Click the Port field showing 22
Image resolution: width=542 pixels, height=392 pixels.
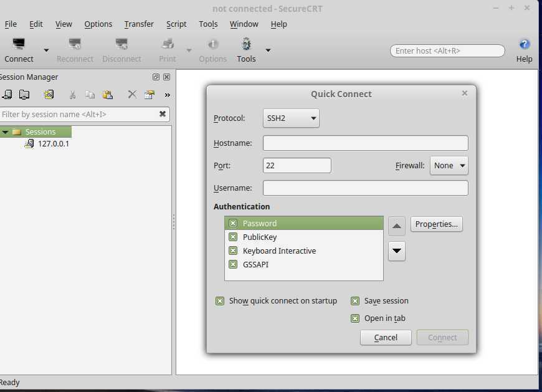297,166
